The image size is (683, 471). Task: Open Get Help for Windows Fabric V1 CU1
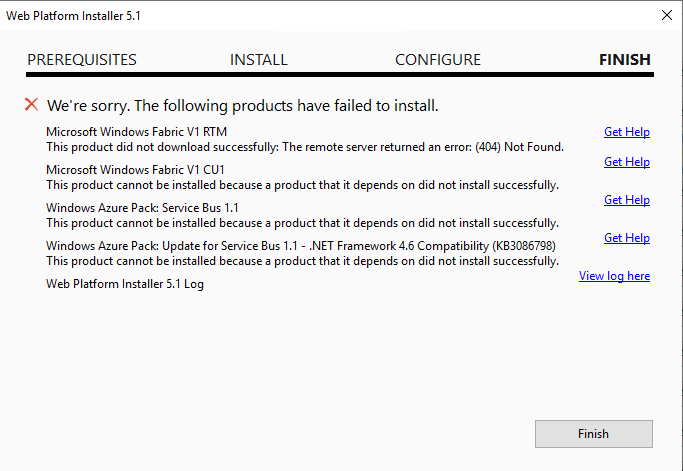click(627, 162)
